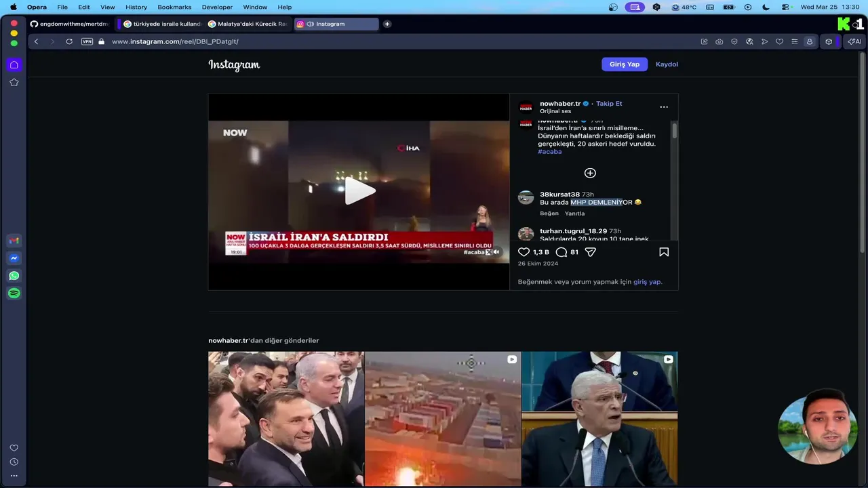Open the Developer menu
The height and width of the screenshot is (488, 868).
(x=217, y=7)
